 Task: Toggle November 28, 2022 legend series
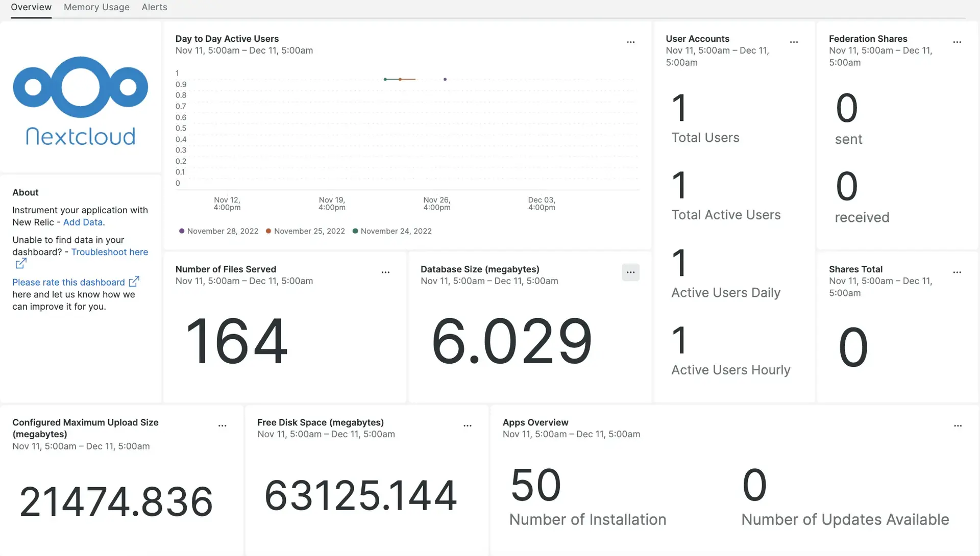219,231
